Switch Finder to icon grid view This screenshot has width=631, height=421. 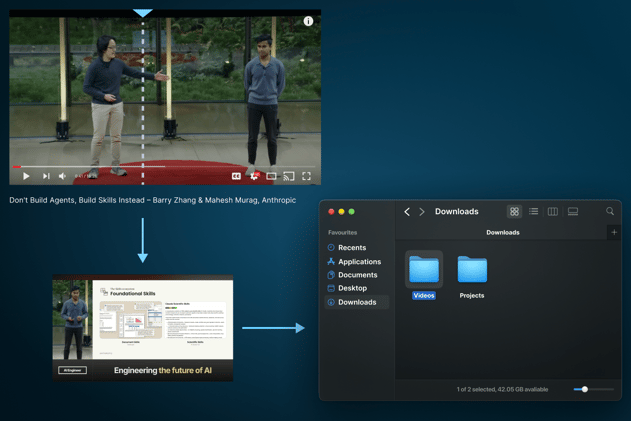pos(514,212)
